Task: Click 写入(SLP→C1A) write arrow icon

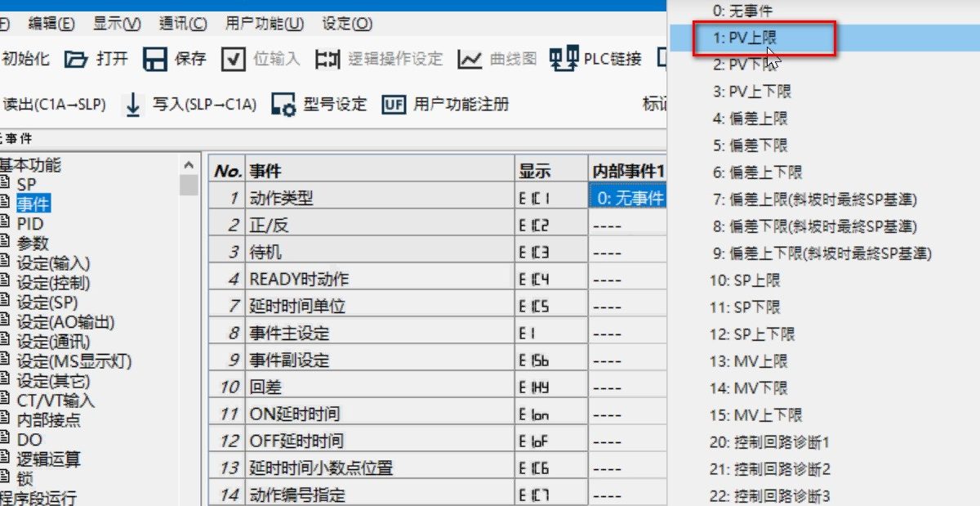Action: (134, 105)
